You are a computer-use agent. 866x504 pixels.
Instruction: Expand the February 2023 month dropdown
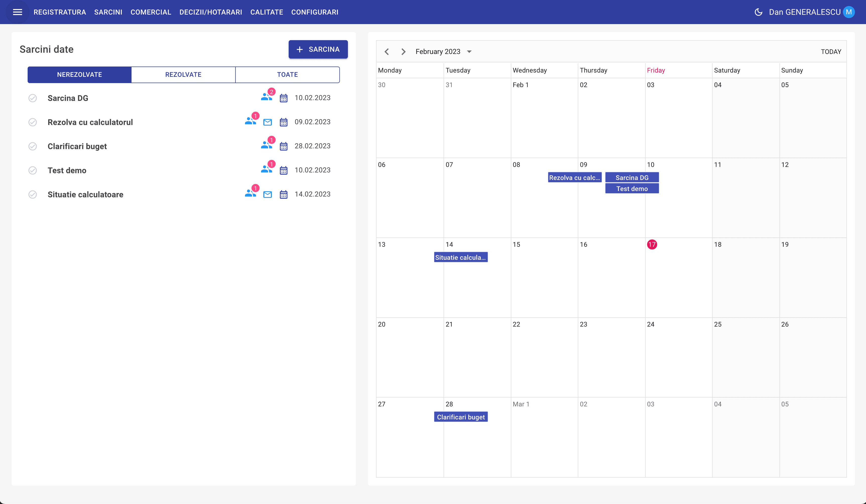(469, 51)
